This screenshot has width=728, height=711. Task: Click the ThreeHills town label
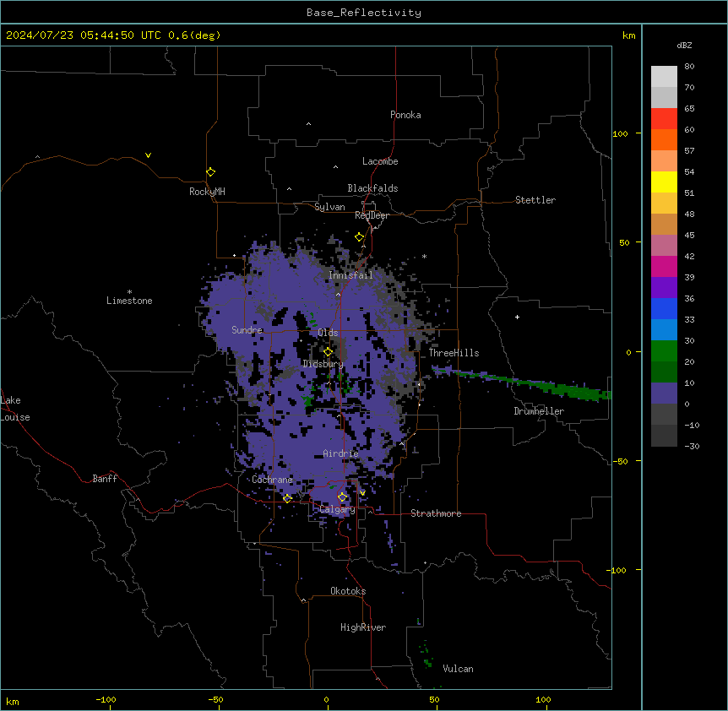tap(454, 353)
